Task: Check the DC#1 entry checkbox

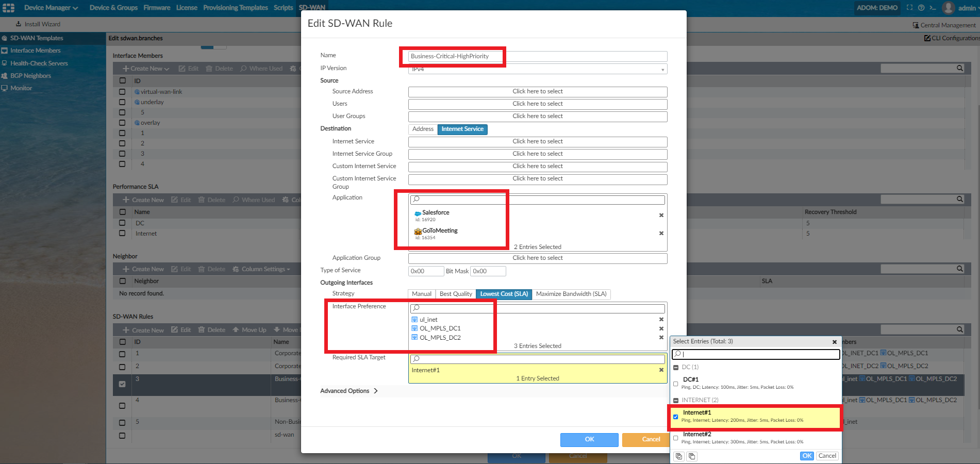Action: coord(675,384)
